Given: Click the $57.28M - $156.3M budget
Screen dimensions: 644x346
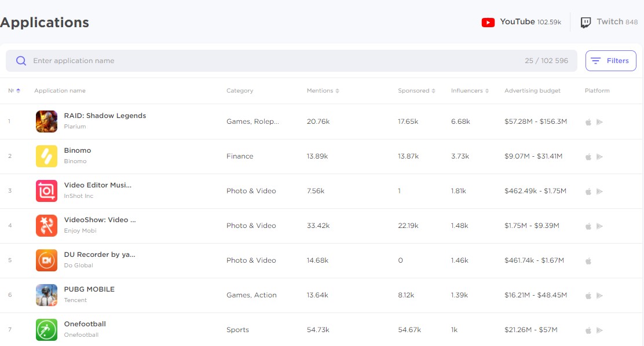Looking at the screenshot, I should (536, 122).
